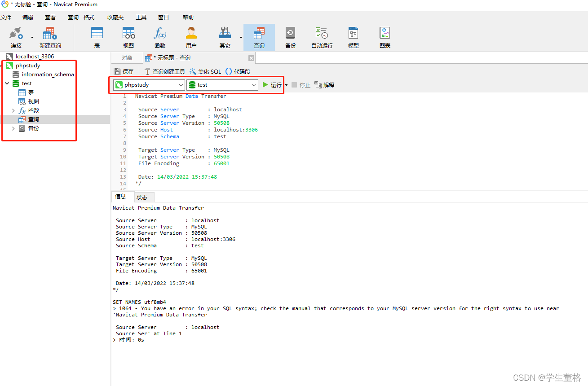Image resolution: width=588 pixels, height=386 pixels.
Task: Click the 解释 (Explain) button
Action: 324,84
